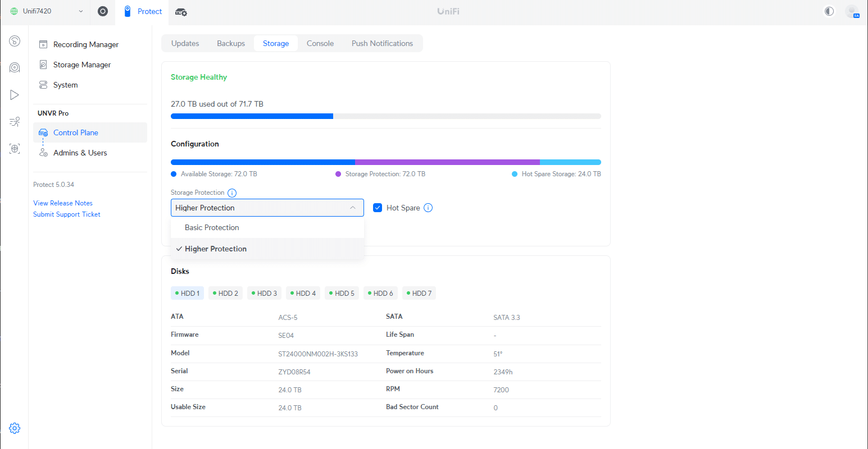Switch to the Backups tab
868x449 pixels.
[231, 43]
